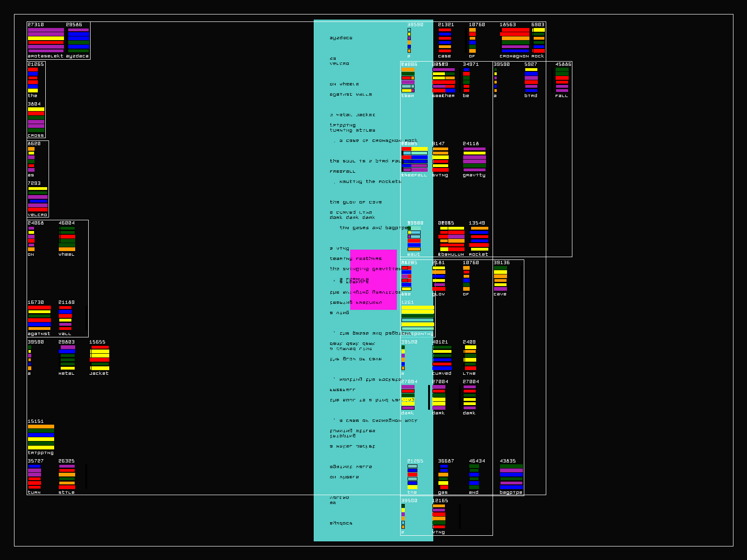Click number label 36687 above gas
This screenshot has height=560, width=747.
tap(445, 461)
